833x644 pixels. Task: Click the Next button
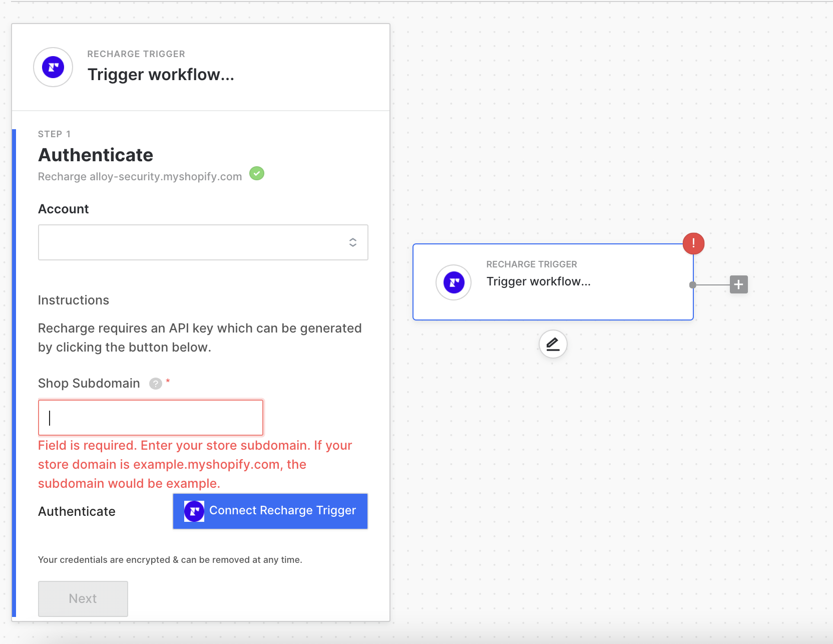pyautogui.click(x=83, y=598)
